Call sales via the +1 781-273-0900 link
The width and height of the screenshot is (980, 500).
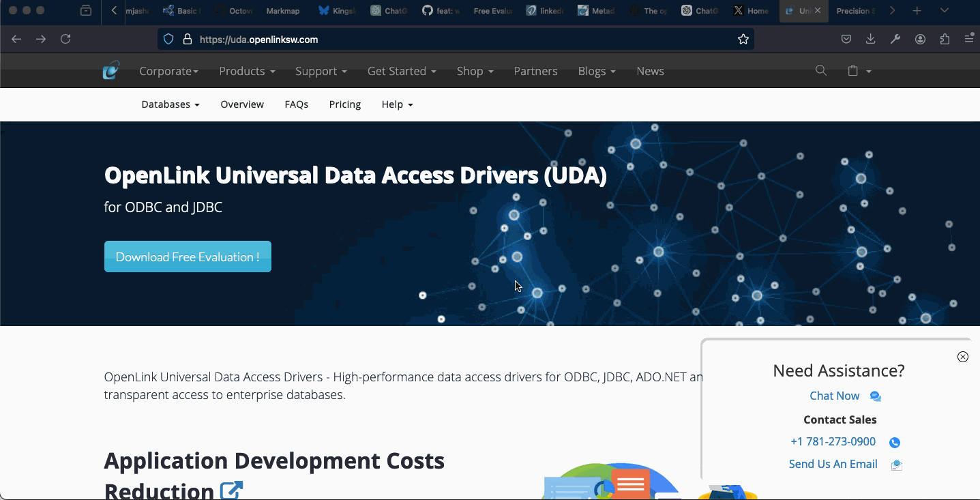point(833,441)
